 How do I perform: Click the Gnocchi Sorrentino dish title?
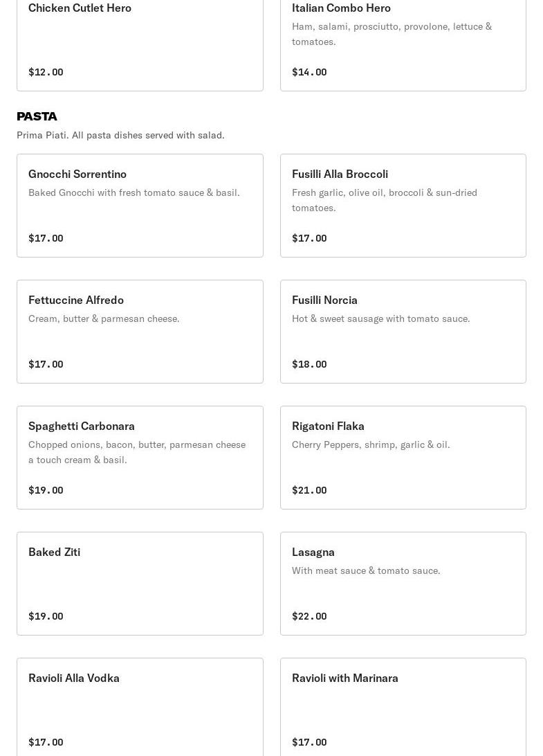[x=77, y=174]
